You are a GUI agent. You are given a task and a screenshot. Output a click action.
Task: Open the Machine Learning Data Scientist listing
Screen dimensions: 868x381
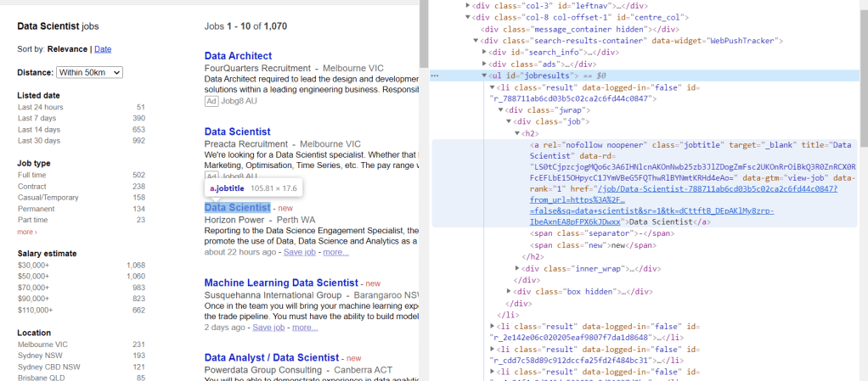tap(281, 283)
